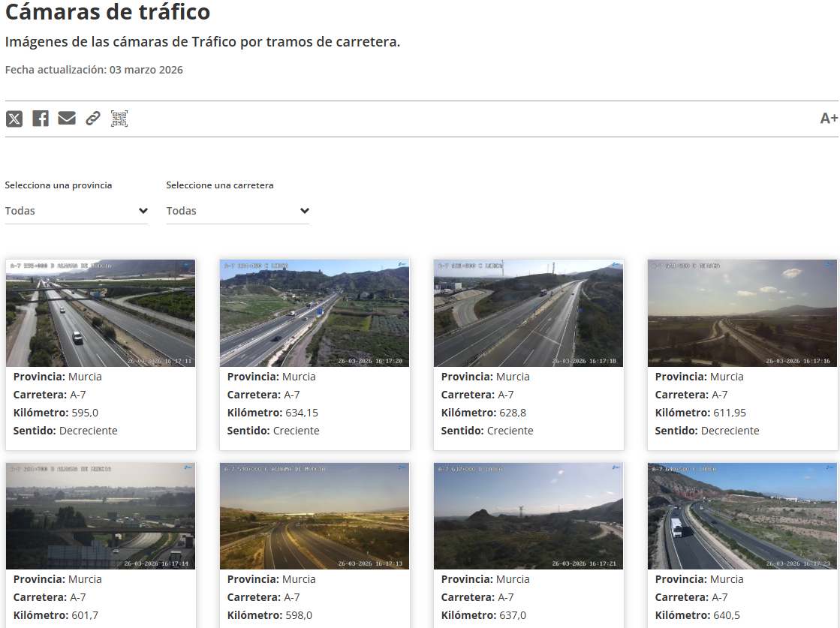This screenshot has width=840, height=628.
Task: Increase text size with A+ button
Action: pos(829,119)
